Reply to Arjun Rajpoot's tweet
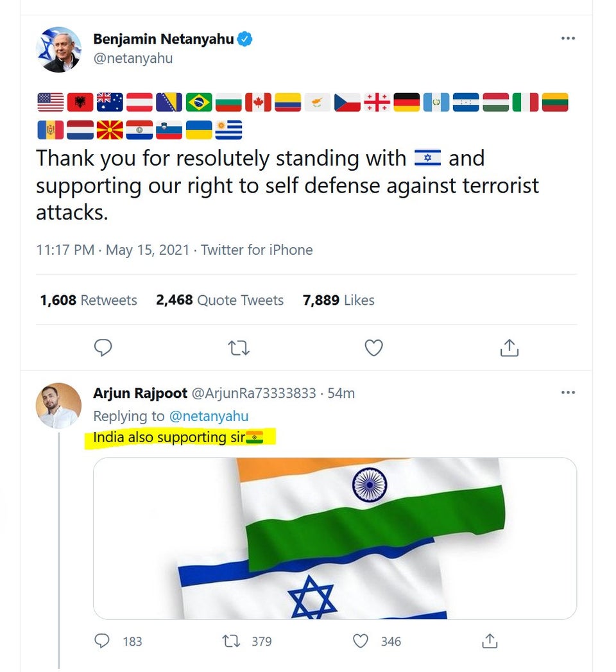The height and width of the screenshot is (672, 616). click(104, 641)
